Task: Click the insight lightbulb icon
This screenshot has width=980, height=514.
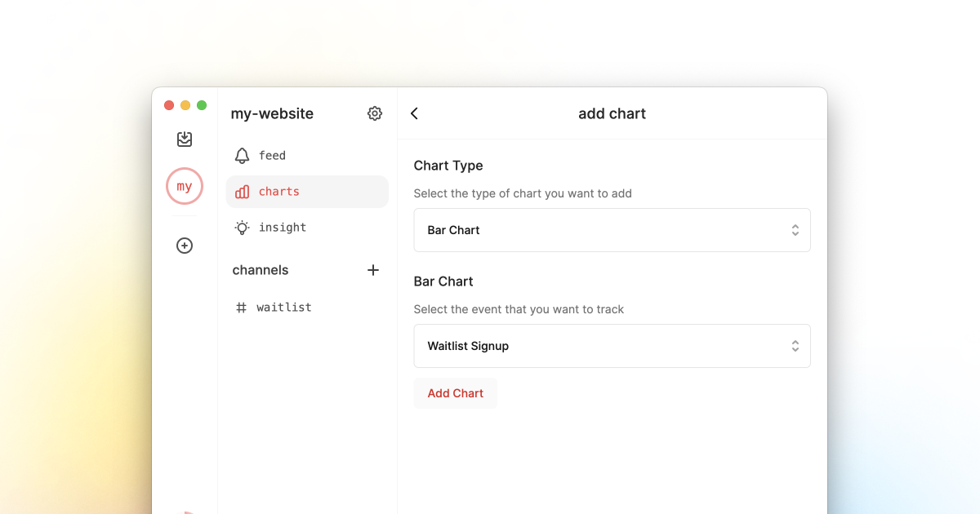Action: 242,228
